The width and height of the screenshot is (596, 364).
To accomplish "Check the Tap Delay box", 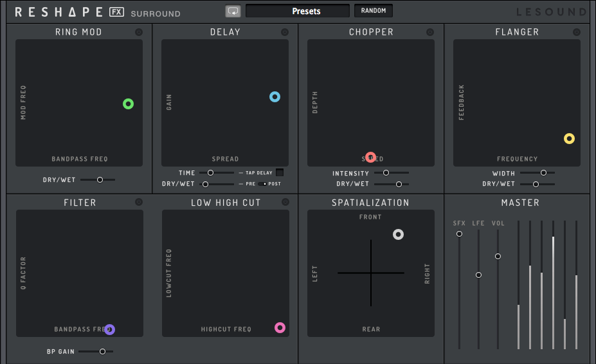I will (280, 172).
